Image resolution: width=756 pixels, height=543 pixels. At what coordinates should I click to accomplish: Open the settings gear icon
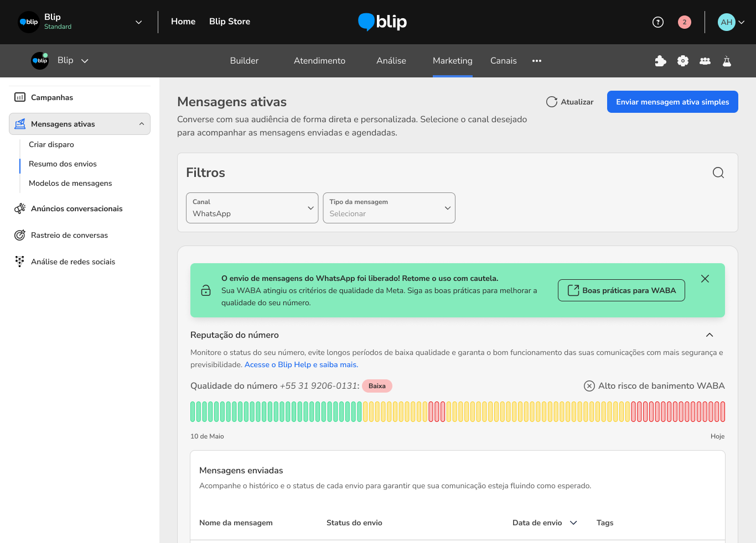click(x=682, y=61)
